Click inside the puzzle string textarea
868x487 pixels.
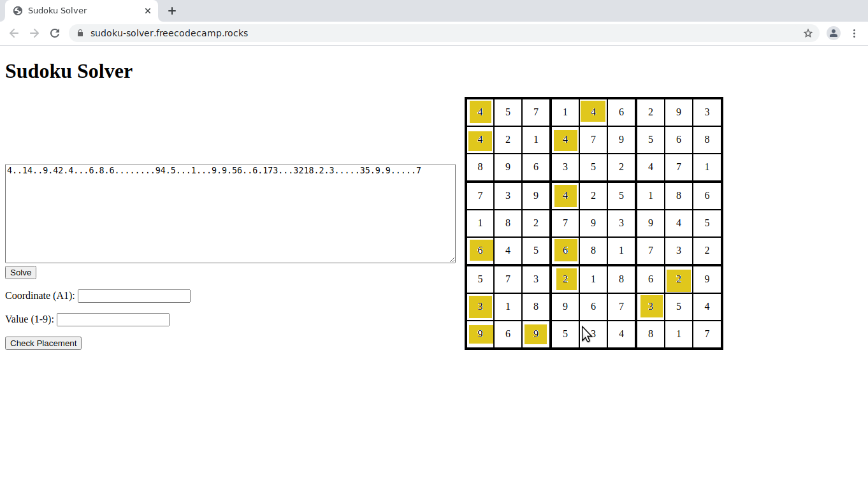tap(231, 214)
